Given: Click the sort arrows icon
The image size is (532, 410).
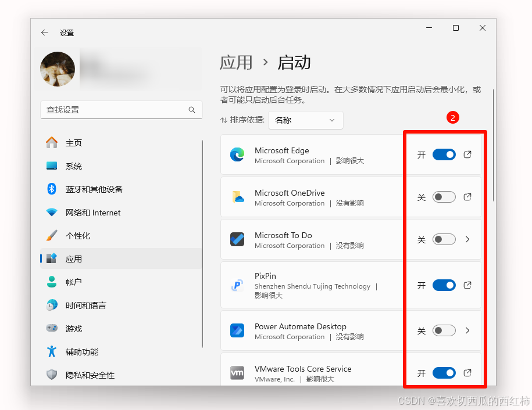Looking at the screenshot, I should pyautogui.click(x=224, y=120).
